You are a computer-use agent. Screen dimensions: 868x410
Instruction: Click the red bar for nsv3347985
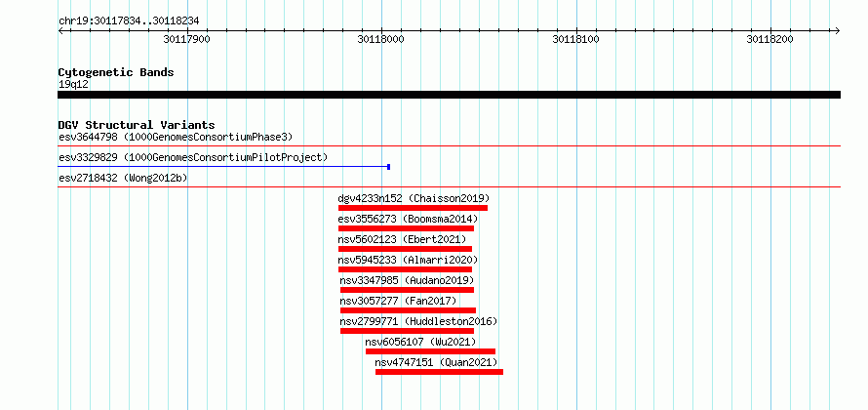coord(407,290)
